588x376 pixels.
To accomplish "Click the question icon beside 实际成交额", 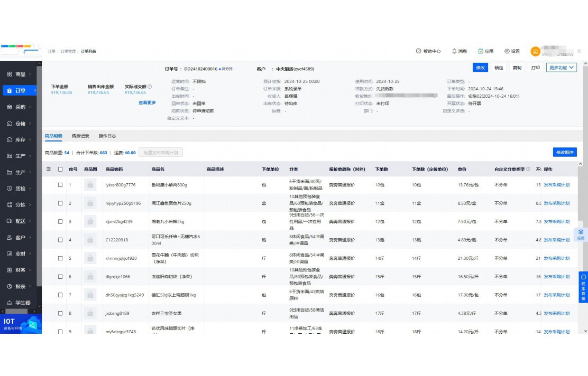I will click(x=150, y=87).
